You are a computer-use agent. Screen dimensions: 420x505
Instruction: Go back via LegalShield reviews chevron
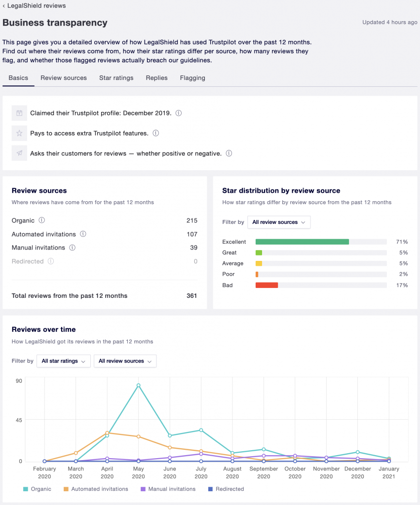(4, 6)
